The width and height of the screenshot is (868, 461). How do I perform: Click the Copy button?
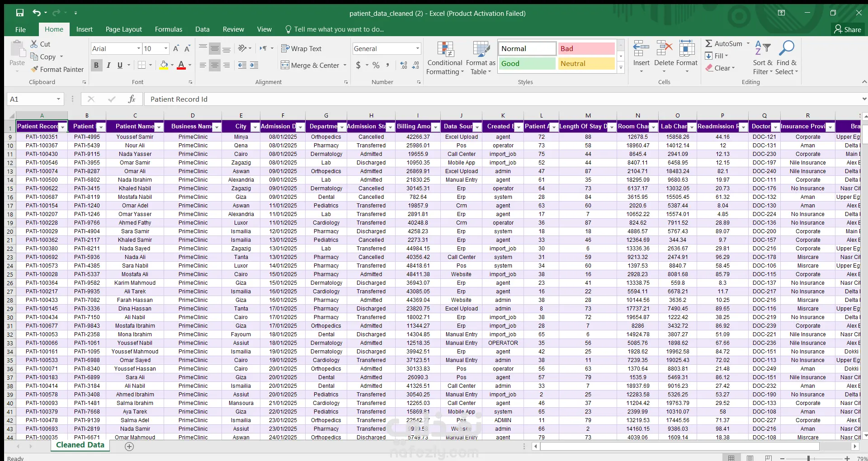pos(43,56)
